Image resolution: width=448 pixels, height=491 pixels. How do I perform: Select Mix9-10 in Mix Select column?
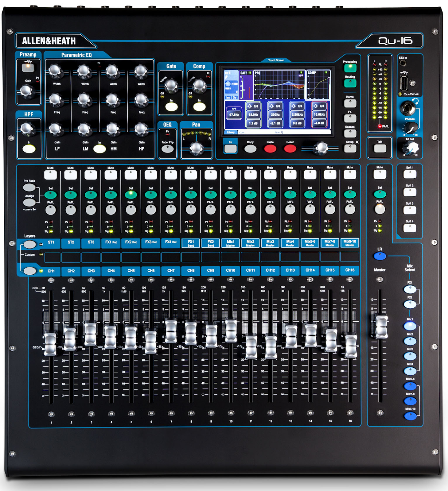[x=410, y=416]
